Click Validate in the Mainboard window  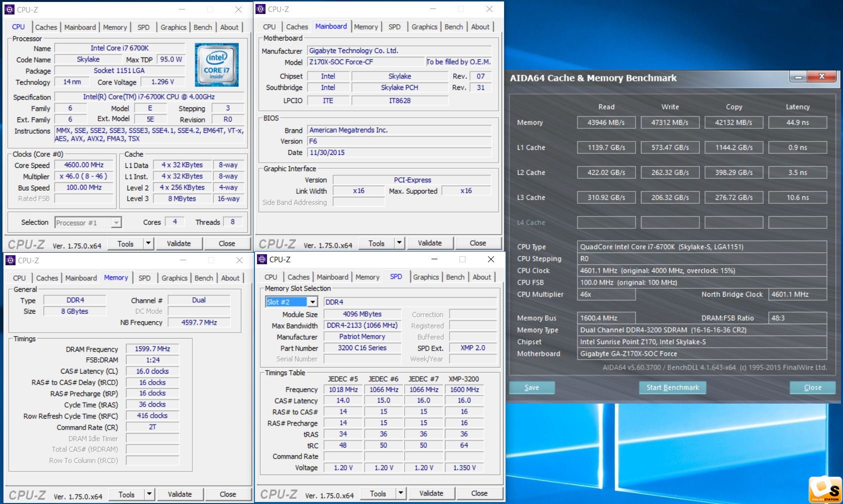[429, 243]
